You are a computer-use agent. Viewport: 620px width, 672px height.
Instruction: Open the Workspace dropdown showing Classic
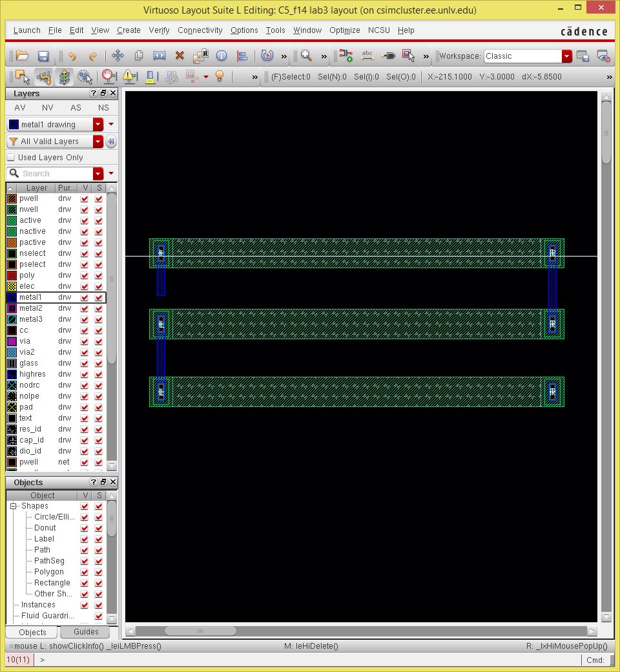pos(567,56)
